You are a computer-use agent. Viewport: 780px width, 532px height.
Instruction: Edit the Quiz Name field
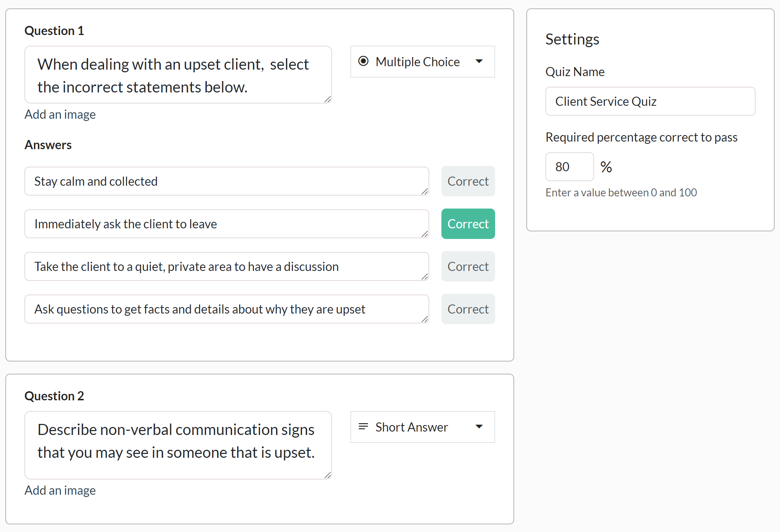coord(650,101)
